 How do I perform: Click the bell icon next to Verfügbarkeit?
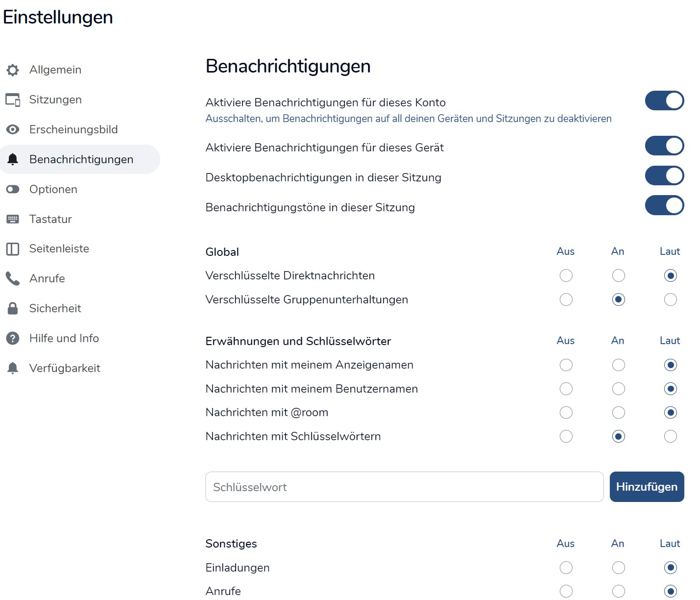13,368
